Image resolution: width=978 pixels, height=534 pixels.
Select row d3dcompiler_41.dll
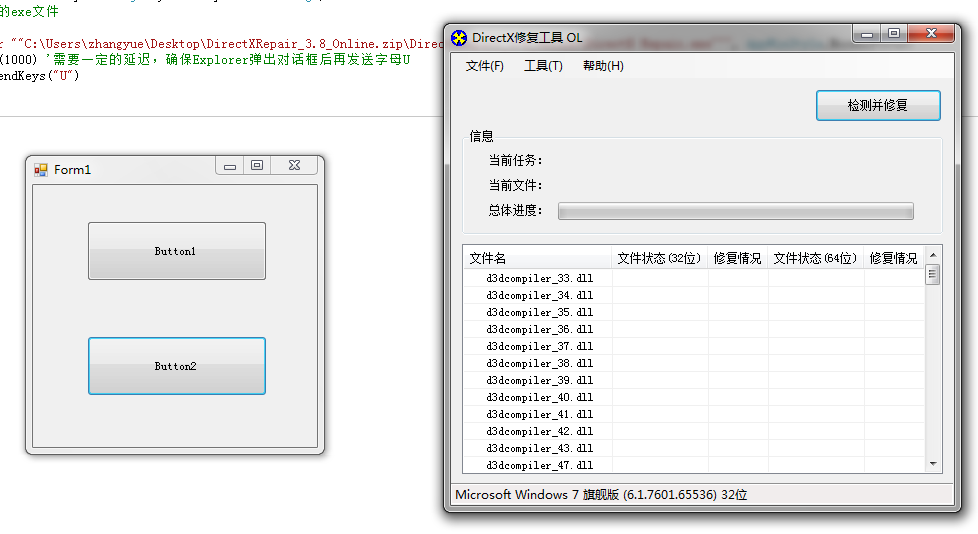coord(694,414)
